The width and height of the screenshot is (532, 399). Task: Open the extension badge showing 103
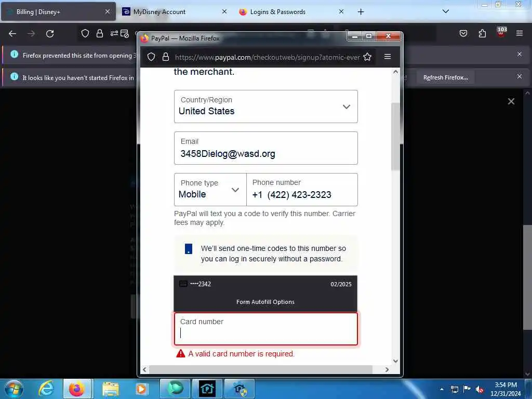pyautogui.click(x=501, y=32)
